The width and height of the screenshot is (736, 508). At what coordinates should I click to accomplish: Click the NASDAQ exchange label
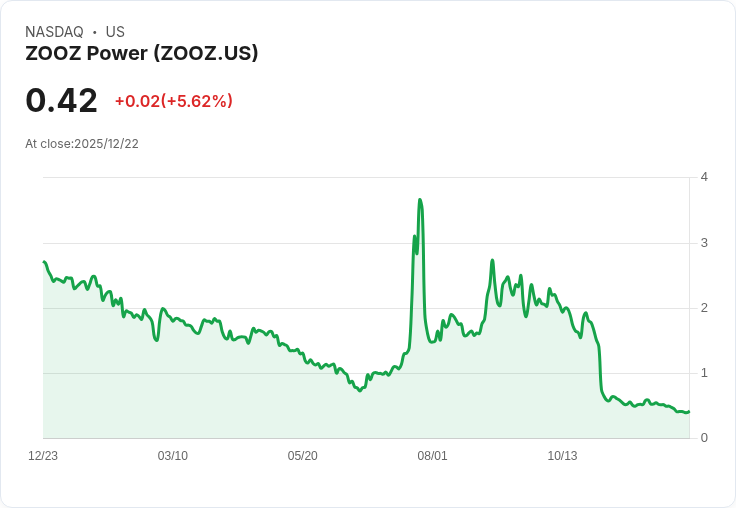pyautogui.click(x=54, y=32)
